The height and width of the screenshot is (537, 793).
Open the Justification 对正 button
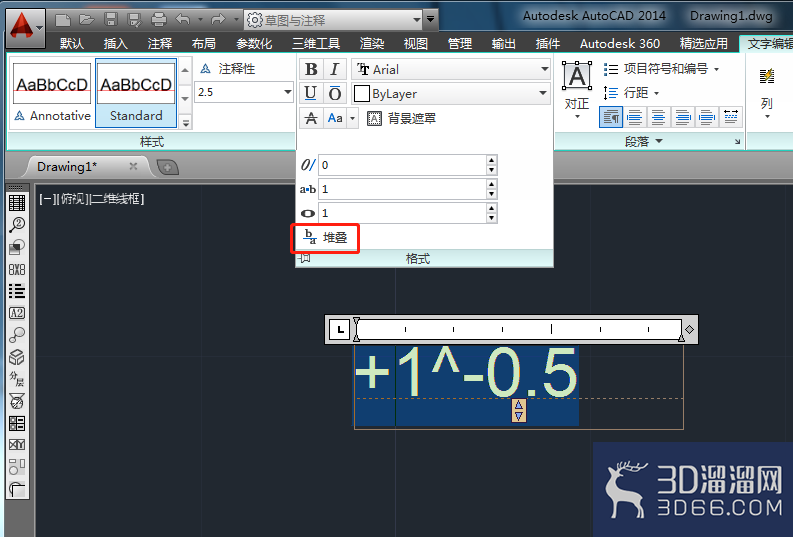(577, 90)
